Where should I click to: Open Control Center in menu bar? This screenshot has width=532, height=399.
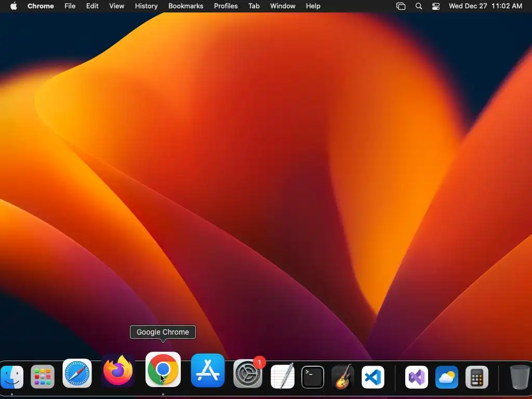[436, 6]
